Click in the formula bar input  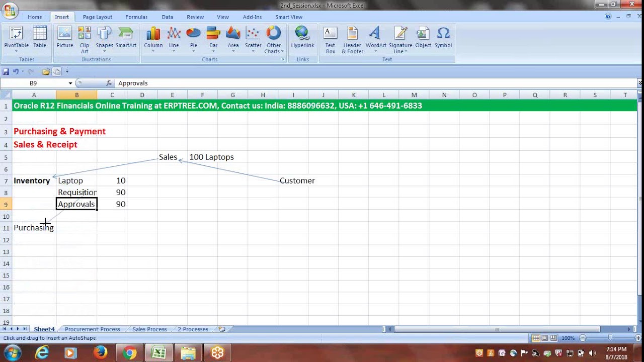[375, 83]
